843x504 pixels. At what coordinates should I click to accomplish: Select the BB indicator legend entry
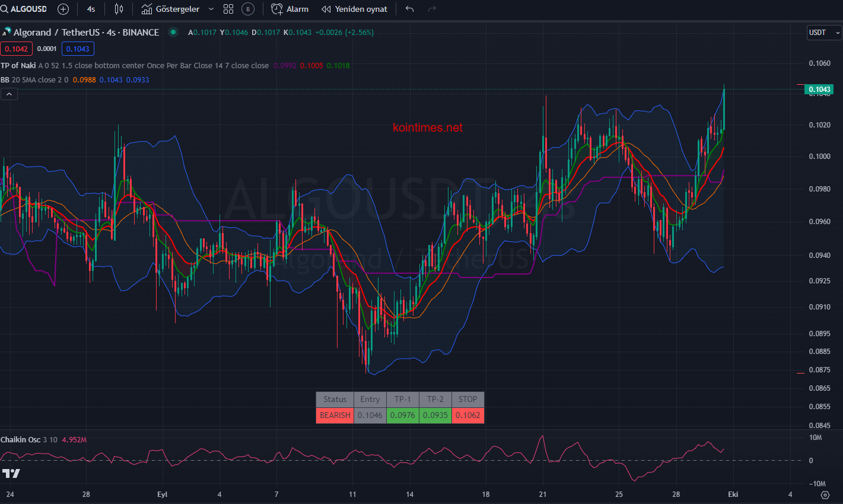(5, 79)
